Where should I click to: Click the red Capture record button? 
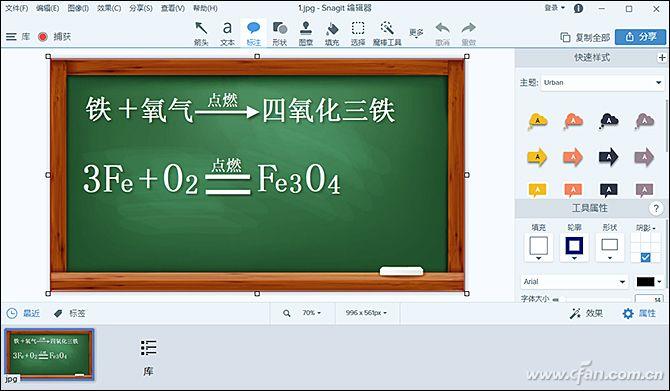point(42,37)
